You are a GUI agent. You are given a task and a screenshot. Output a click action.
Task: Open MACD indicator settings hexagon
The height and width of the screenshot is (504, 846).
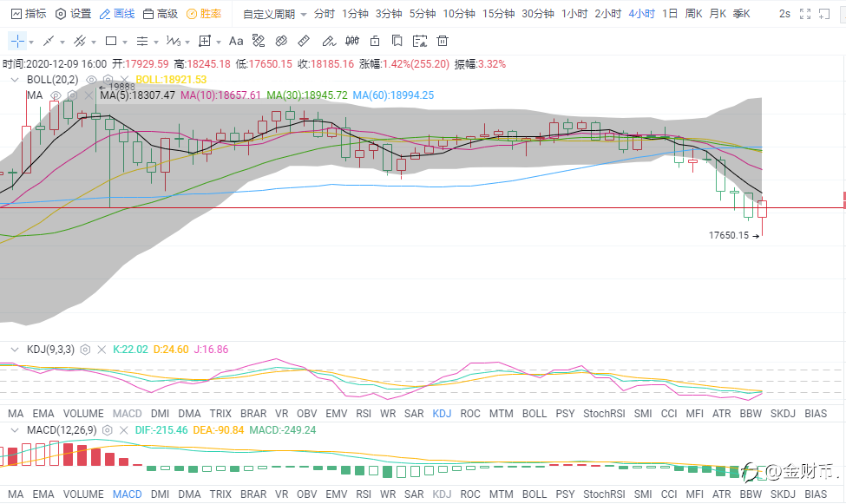point(108,430)
